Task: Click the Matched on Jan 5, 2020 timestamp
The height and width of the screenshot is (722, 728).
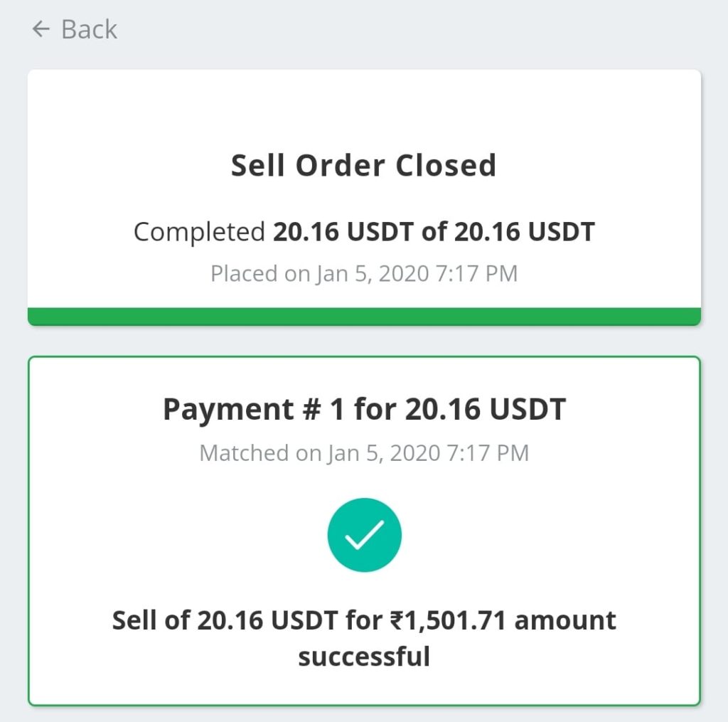Action: pyautogui.click(x=364, y=453)
